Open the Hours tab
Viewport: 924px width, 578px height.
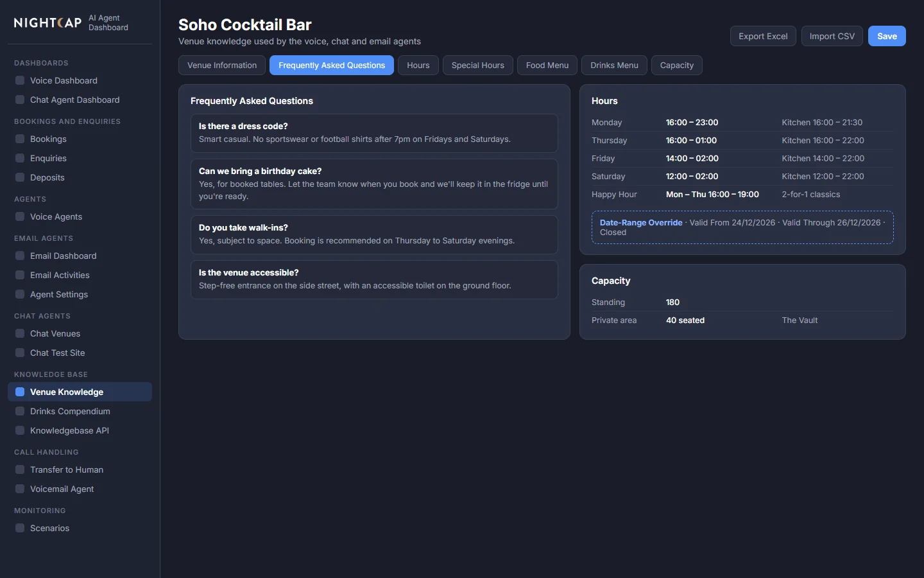(418, 66)
